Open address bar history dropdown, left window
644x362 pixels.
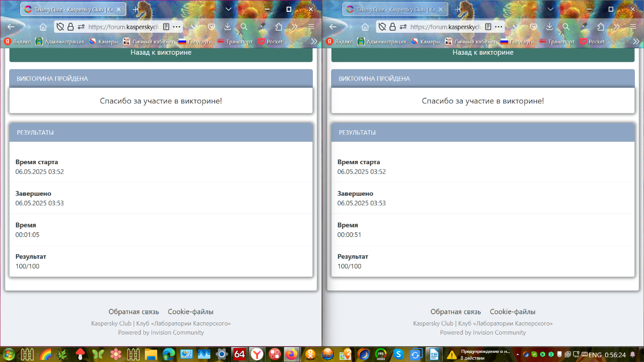pos(194,27)
